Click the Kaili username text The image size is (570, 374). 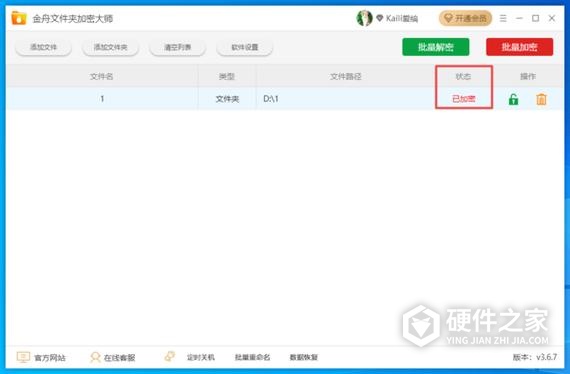(x=402, y=18)
